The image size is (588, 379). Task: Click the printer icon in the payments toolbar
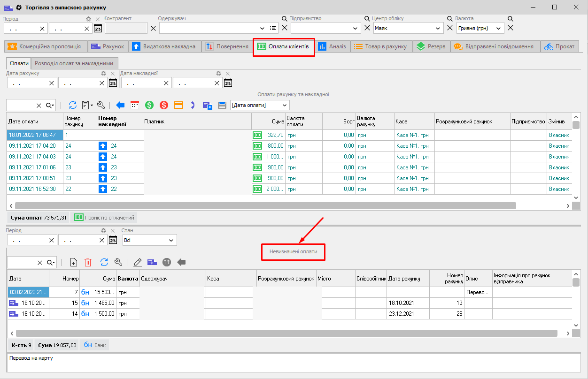click(x=222, y=105)
